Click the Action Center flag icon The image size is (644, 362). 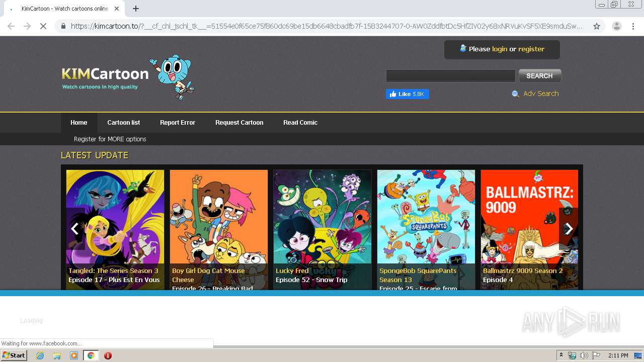(x=596, y=355)
